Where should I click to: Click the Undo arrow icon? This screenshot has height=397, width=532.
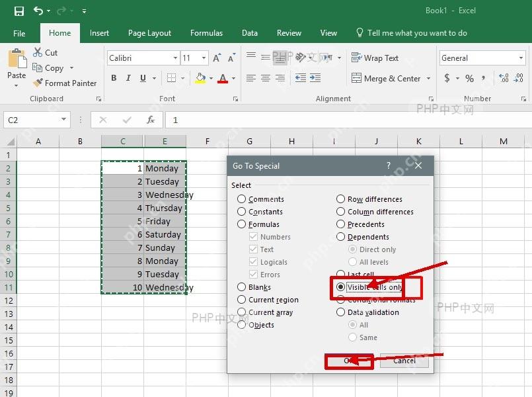click(38, 11)
